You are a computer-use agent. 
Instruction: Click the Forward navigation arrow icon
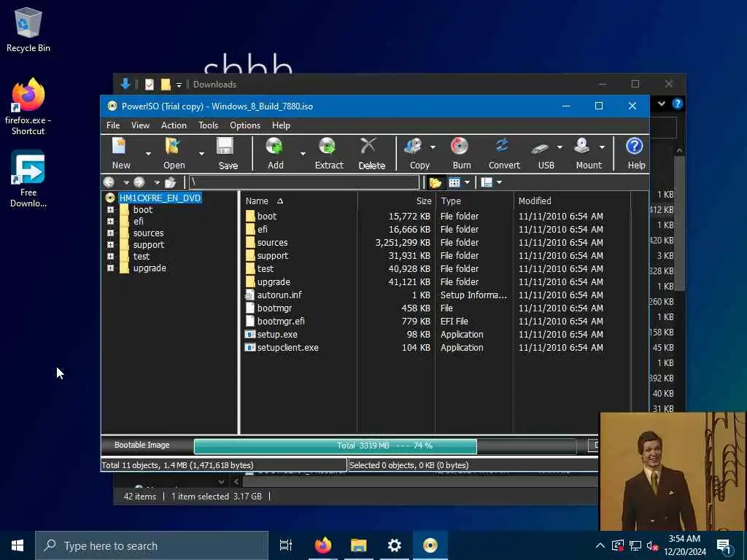coord(139,182)
